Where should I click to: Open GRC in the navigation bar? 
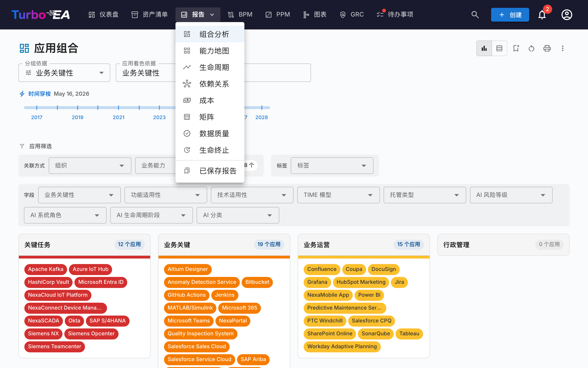(352, 14)
